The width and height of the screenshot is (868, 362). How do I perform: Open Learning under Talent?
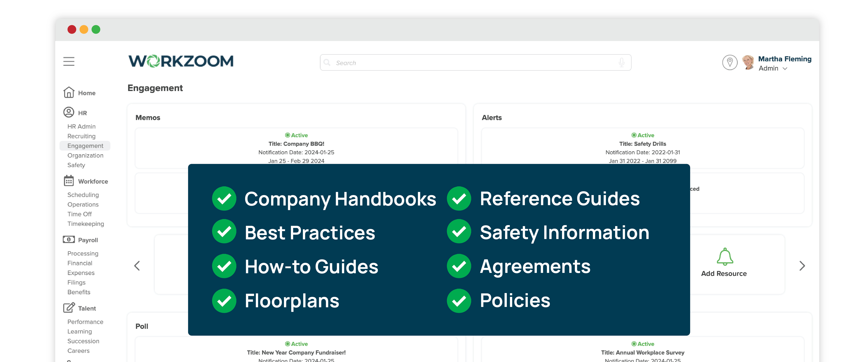coord(79,332)
